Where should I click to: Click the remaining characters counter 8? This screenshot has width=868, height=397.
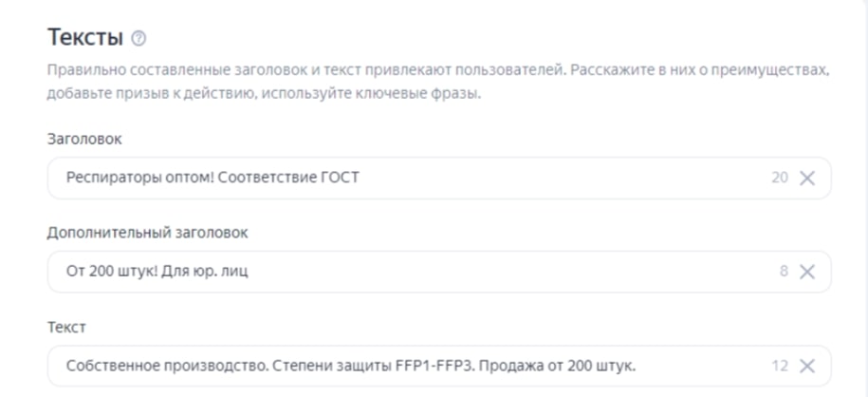point(784,272)
